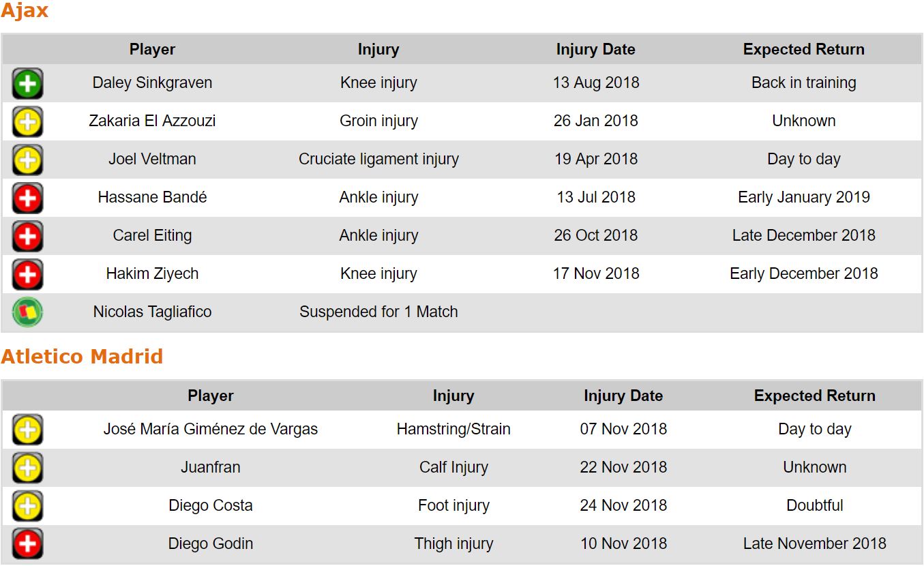The width and height of the screenshot is (924, 566).
Task: Click red cross icon for Diego Godin
Action: click(27, 544)
